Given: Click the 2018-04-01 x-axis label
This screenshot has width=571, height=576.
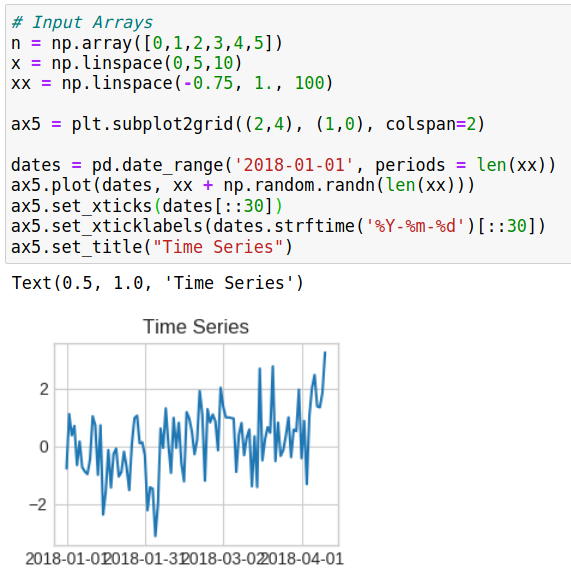Looking at the screenshot, I should click(302, 559).
